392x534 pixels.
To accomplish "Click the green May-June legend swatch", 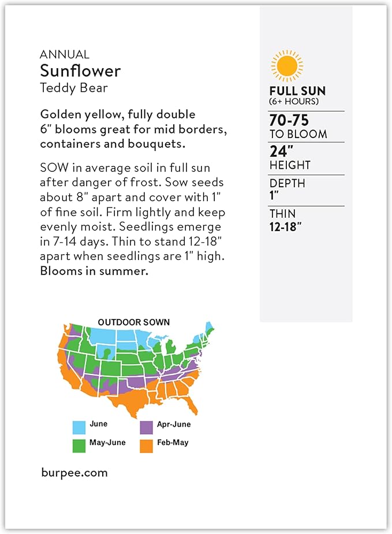I will pos(79,446).
